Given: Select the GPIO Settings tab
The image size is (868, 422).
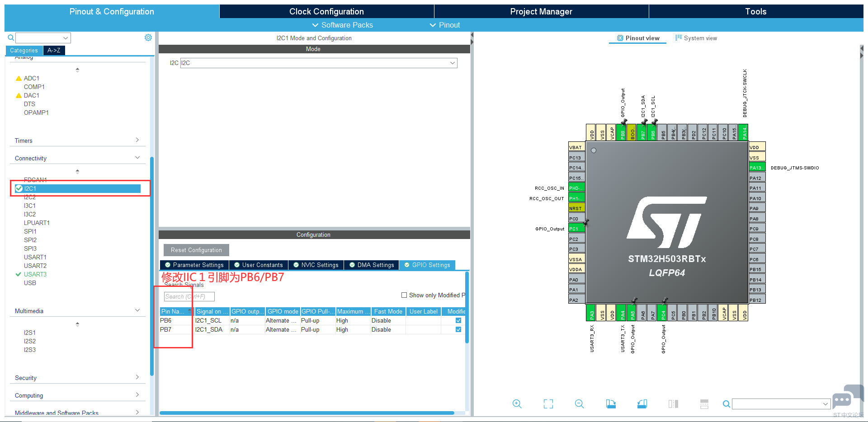Looking at the screenshot, I should (x=427, y=265).
